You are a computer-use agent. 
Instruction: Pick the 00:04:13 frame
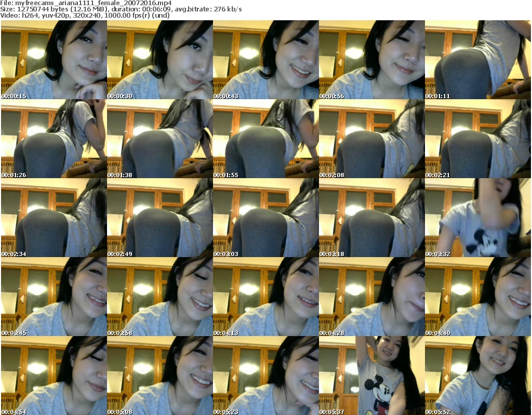pos(265,297)
